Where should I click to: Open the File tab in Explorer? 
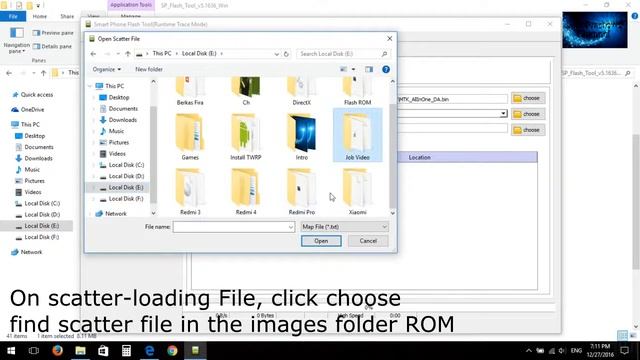[x=13, y=16]
